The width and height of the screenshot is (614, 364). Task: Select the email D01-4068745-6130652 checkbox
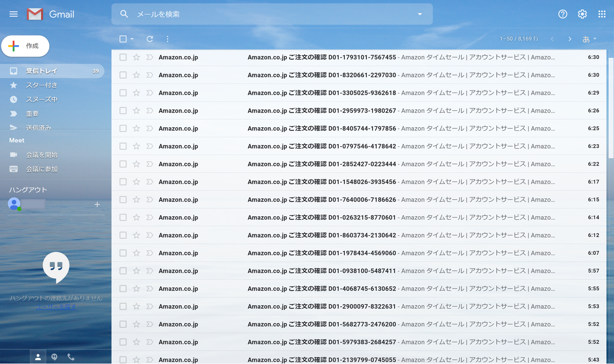click(123, 289)
